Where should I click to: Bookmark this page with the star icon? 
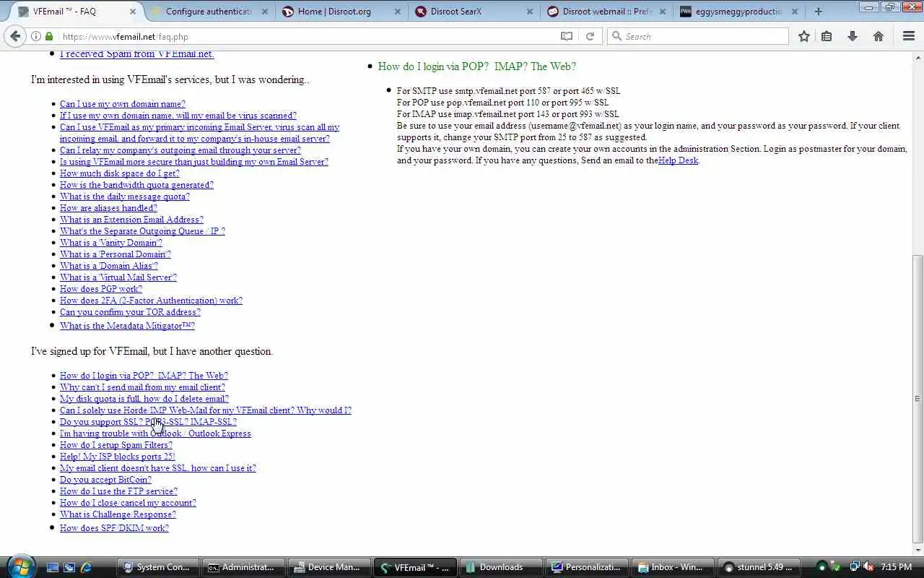(x=804, y=36)
